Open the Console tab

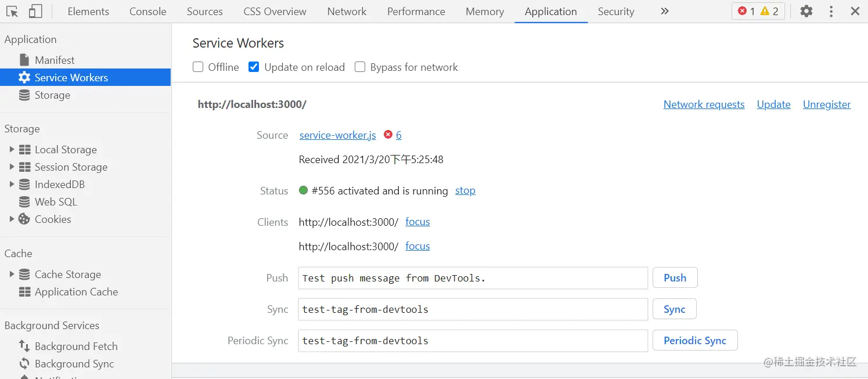147,11
